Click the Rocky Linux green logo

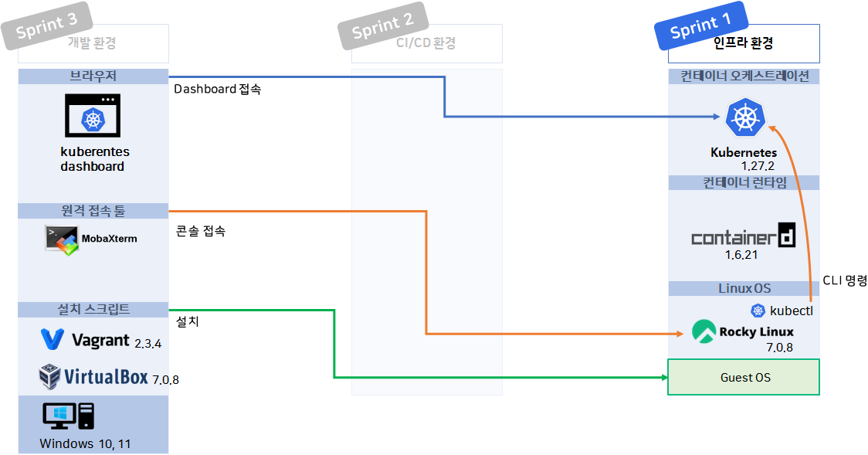point(704,331)
